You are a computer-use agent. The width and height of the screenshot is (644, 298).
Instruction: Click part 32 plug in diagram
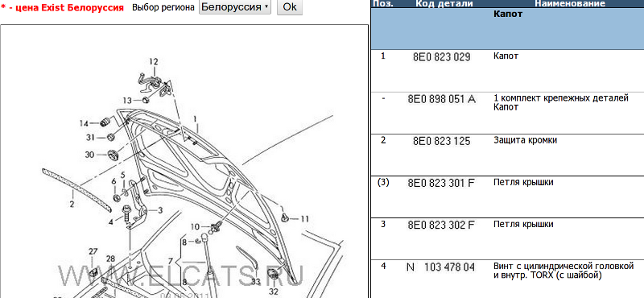[x=273, y=275]
